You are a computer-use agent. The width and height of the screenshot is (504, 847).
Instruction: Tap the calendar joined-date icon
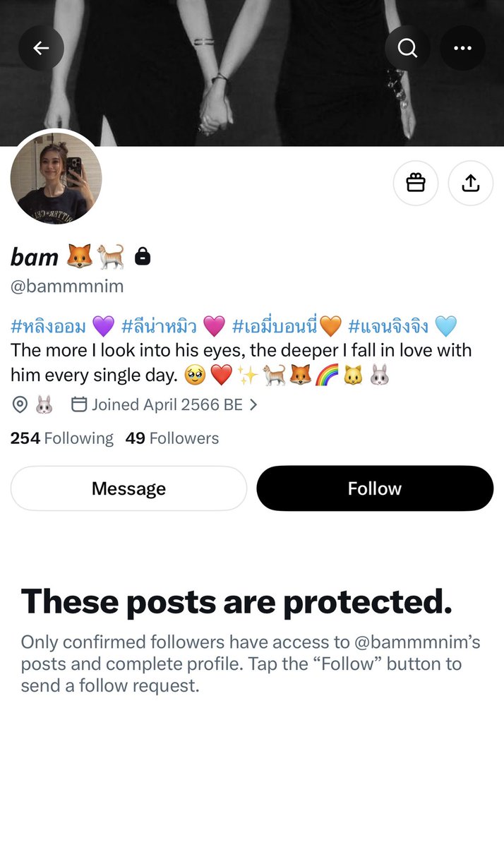click(x=79, y=404)
